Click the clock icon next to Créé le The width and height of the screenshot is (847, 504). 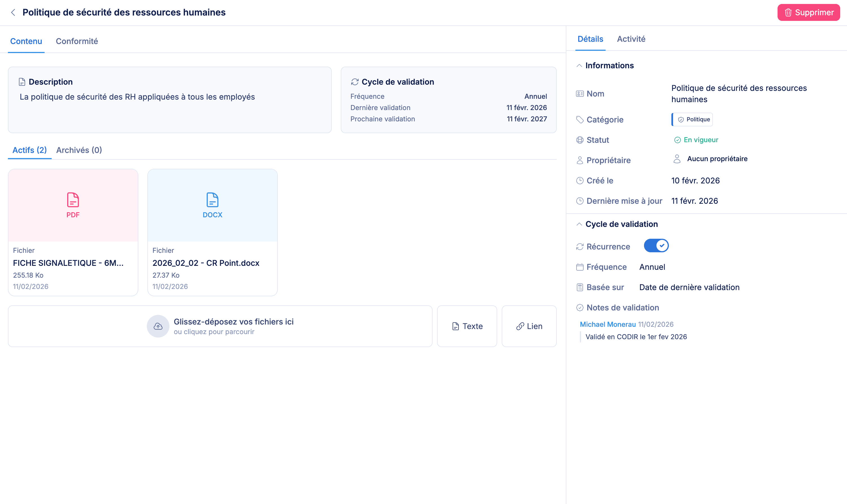580,180
